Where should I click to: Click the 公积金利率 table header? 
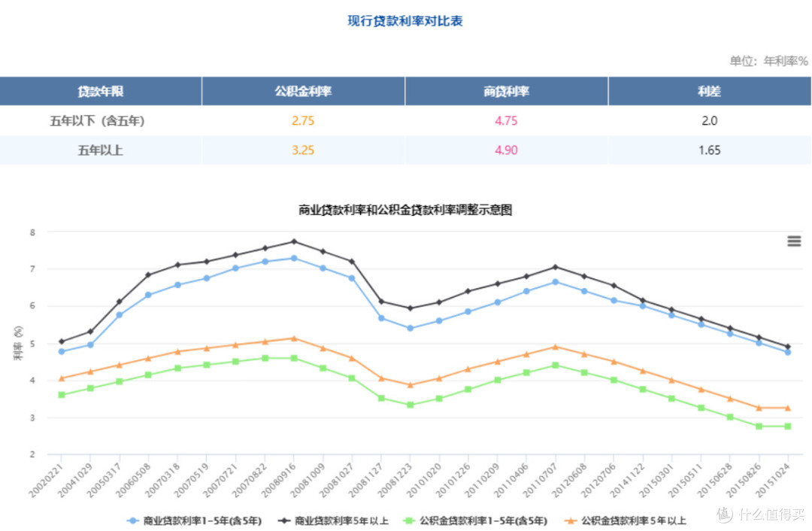[303, 92]
